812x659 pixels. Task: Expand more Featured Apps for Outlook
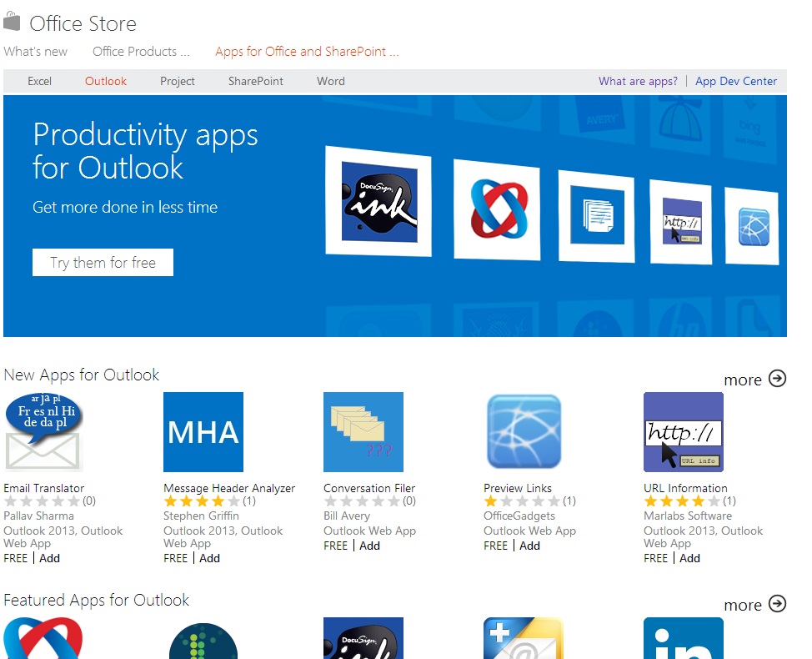pyautogui.click(x=754, y=605)
